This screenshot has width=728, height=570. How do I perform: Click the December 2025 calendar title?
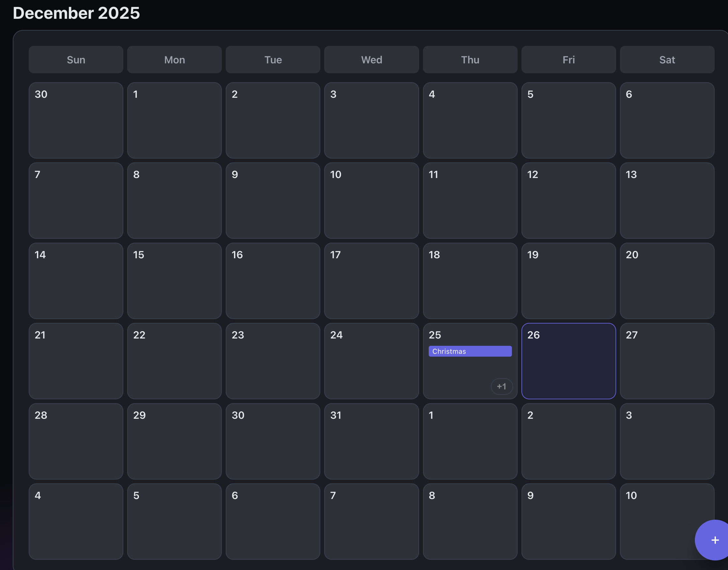[76, 13]
